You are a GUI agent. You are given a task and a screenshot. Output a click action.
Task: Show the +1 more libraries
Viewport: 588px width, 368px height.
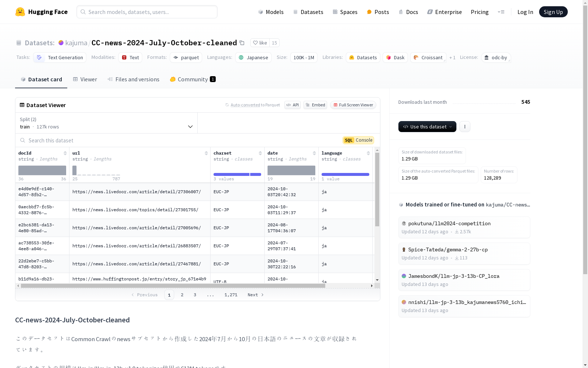click(452, 57)
